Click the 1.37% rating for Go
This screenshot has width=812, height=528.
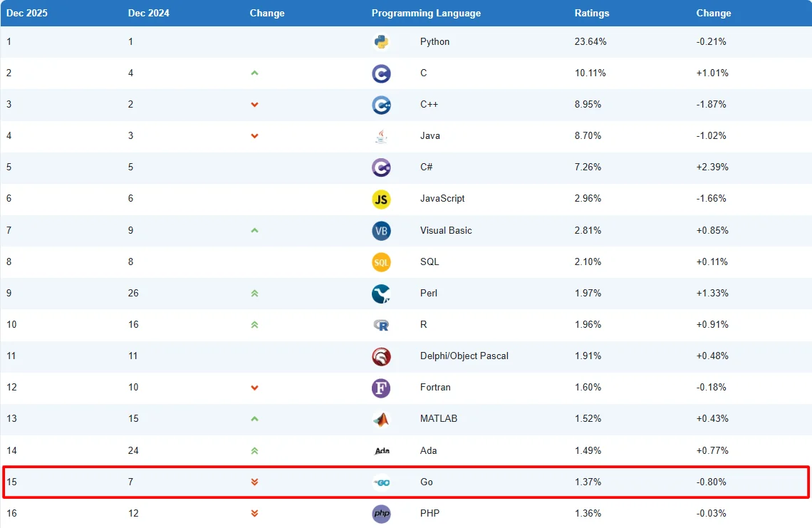point(588,482)
